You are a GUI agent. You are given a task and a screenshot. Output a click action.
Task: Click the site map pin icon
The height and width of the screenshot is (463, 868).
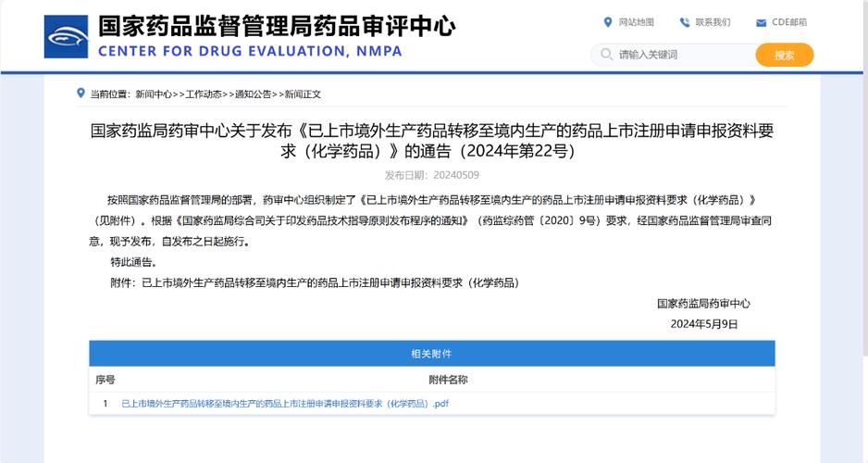click(x=608, y=22)
